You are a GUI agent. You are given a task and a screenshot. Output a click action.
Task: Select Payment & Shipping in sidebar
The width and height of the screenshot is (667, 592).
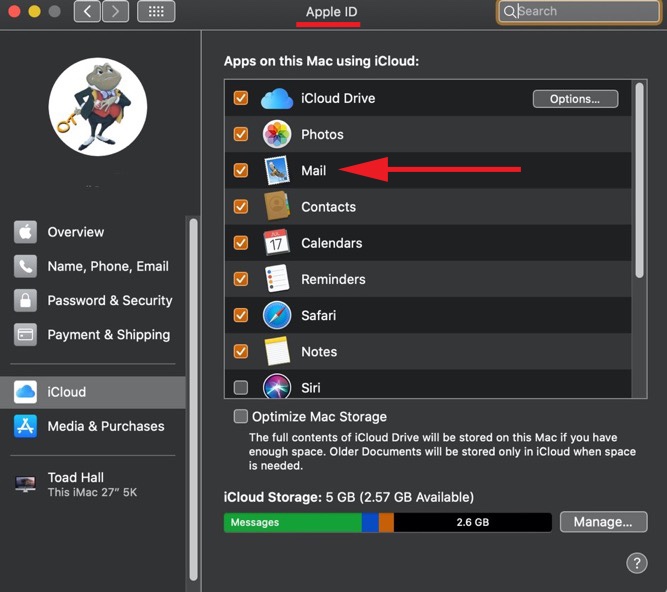[x=93, y=335]
